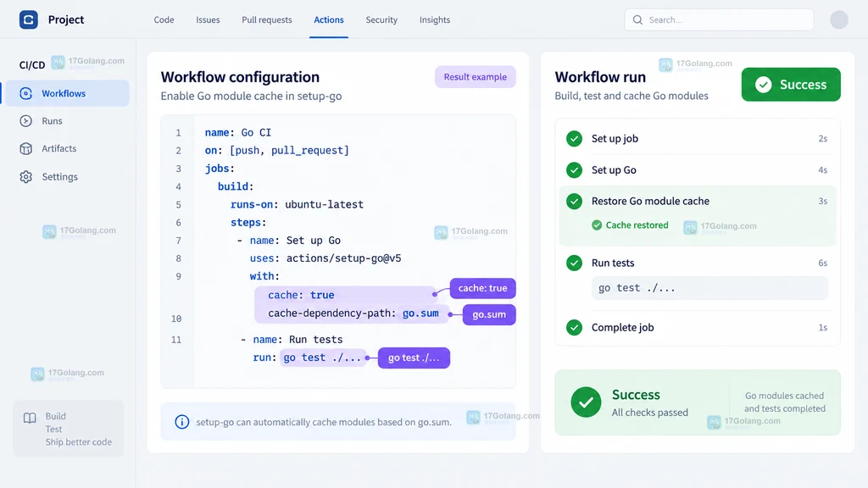
Task: Click the Build Test Ship better code card
Action: click(69, 429)
